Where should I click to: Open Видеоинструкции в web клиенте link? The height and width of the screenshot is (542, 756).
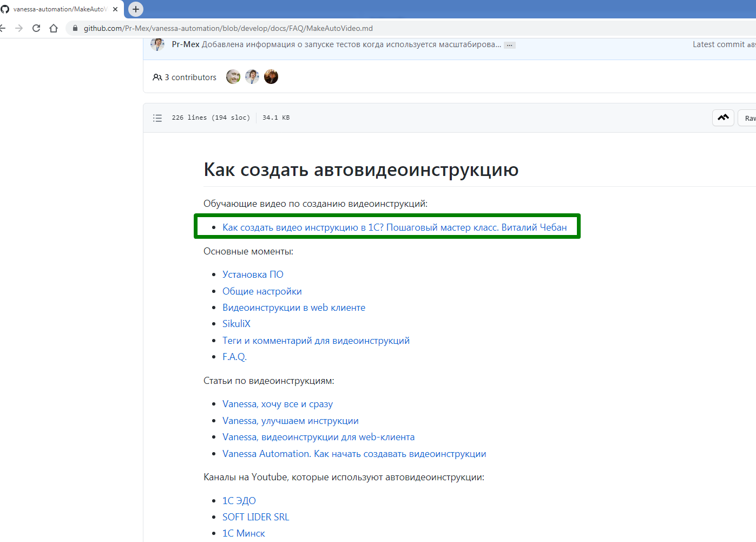(x=294, y=308)
